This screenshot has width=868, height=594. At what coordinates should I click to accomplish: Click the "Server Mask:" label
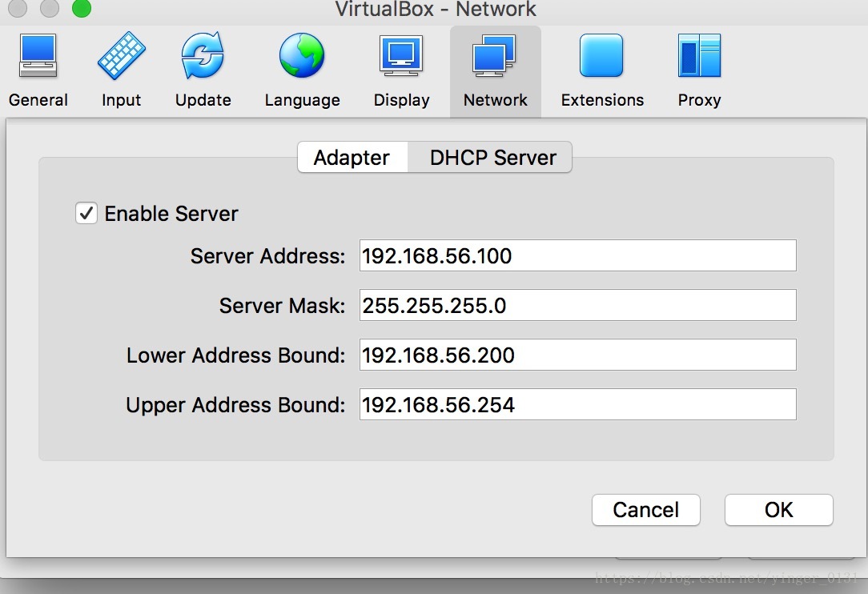point(283,306)
